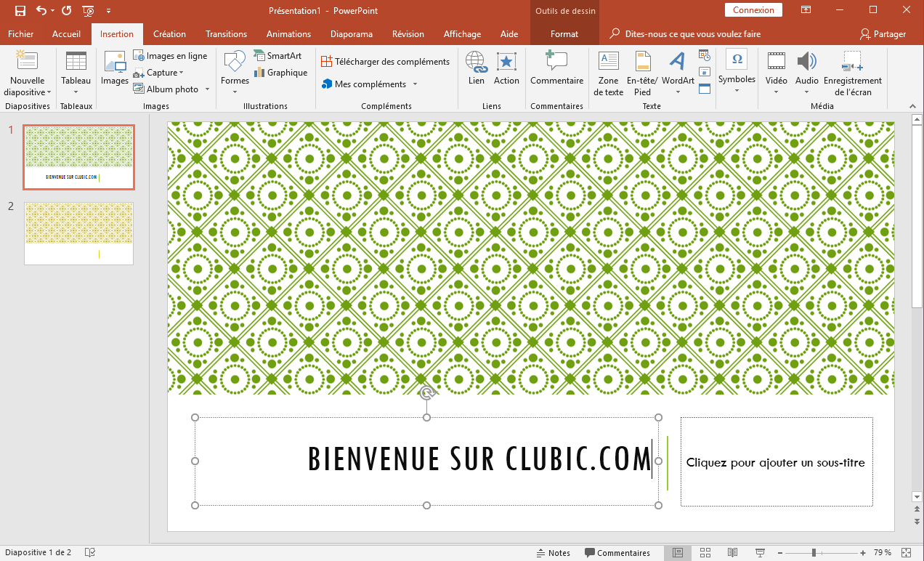The image size is (924, 561).
Task: Insert a Zone de texte text box
Action: coord(609,73)
